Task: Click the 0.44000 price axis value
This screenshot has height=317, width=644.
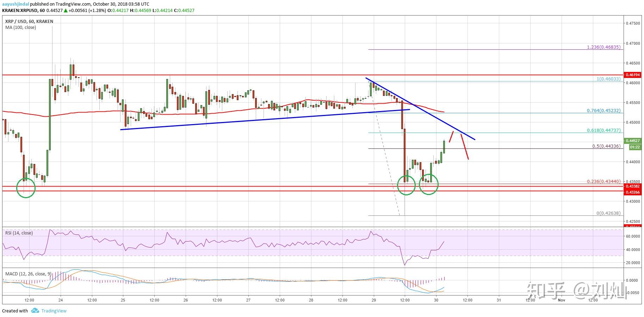Action: click(633, 162)
